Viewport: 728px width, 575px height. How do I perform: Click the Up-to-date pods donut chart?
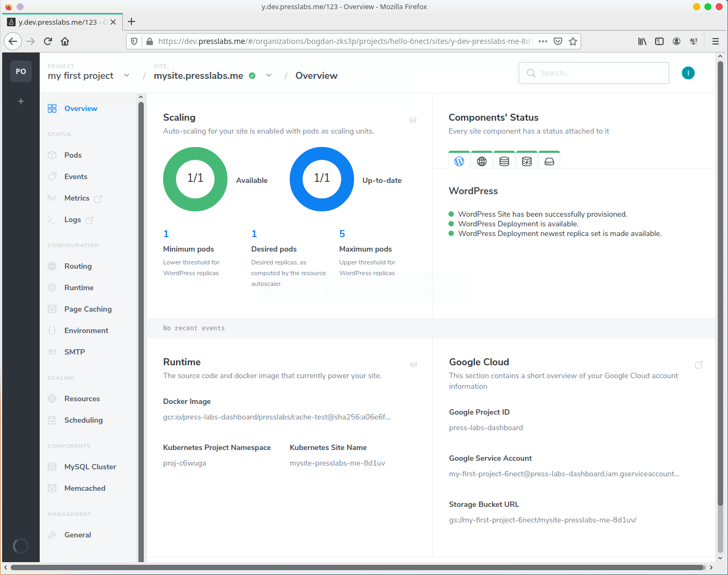click(322, 179)
